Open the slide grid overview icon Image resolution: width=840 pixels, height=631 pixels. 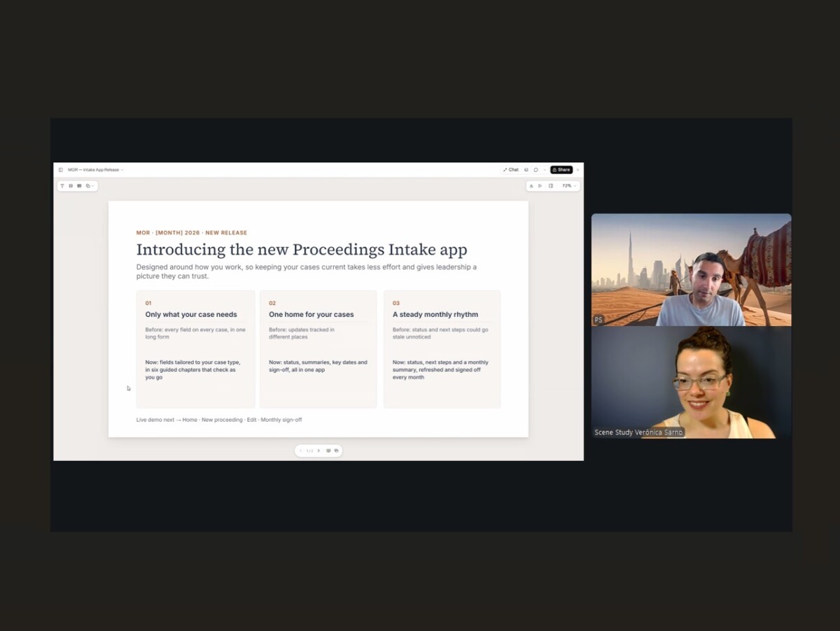point(328,451)
